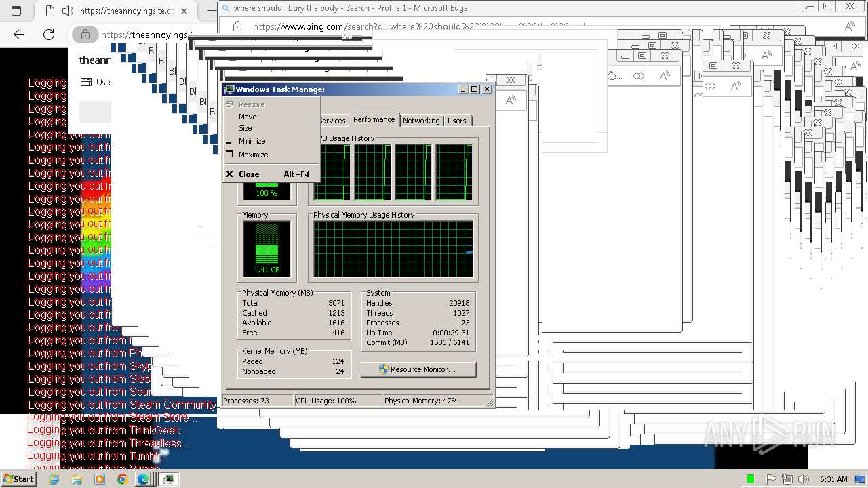Mute the theannoyingsite tab audio icon
This screenshot has height=488, width=868.
pos(67,11)
